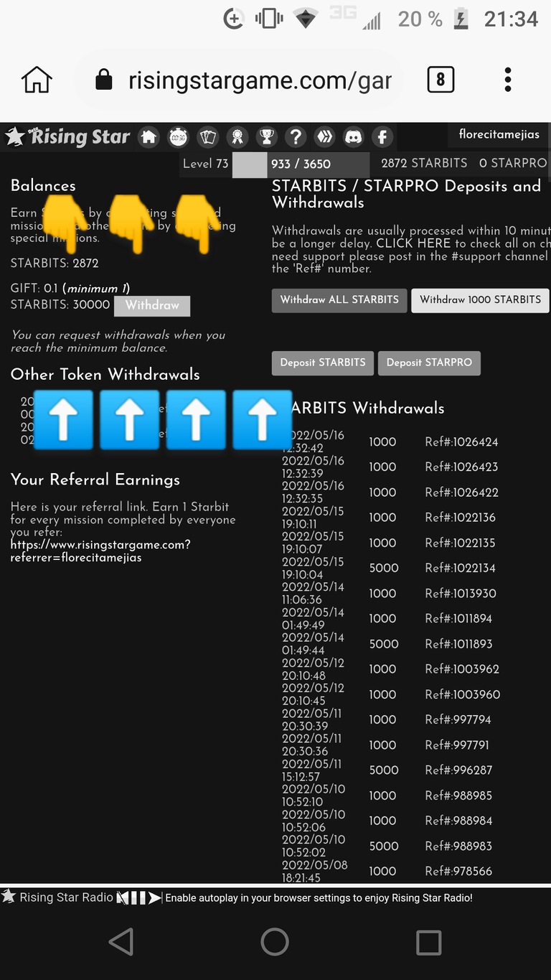This screenshot has height=980, width=551.
Task: Tap the Android recent apps square
Action: (429, 942)
